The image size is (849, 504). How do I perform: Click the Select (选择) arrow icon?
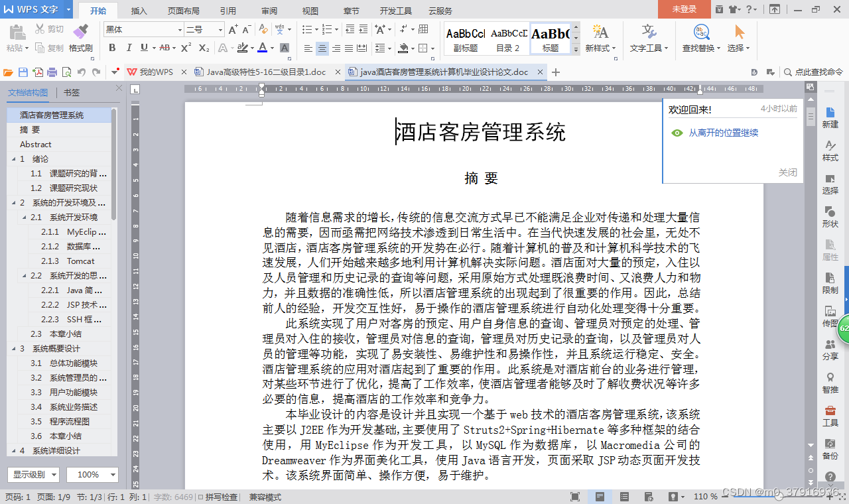click(740, 32)
